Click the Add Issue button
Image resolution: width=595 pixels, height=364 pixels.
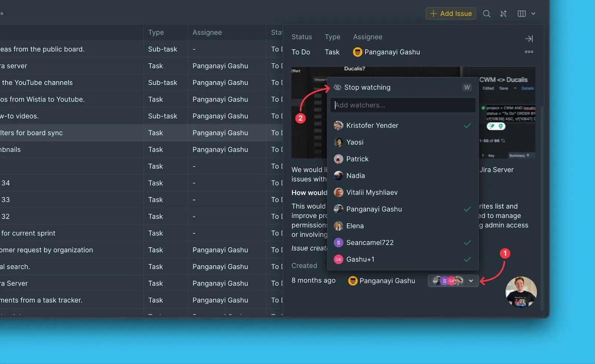tap(451, 14)
